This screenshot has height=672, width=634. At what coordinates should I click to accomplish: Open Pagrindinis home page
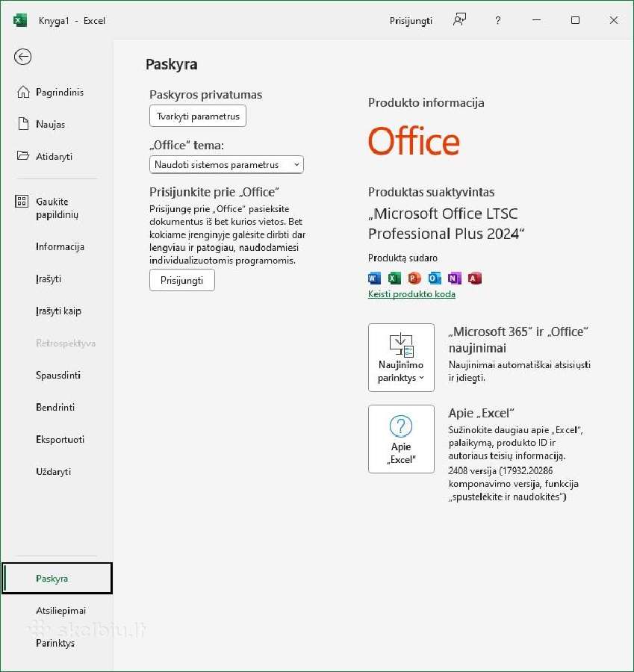coord(57,92)
